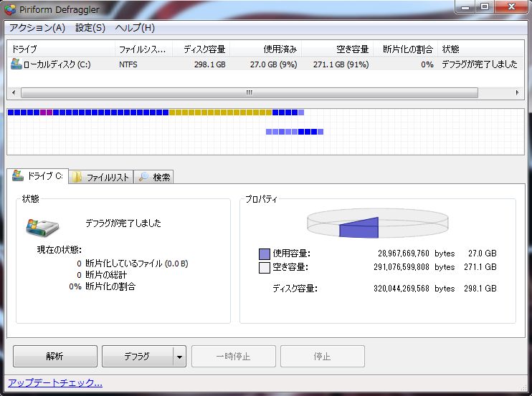Screen dimensions: 532x396
Task: Click the window resize grip at bottom right
Action: tap(523, 387)
